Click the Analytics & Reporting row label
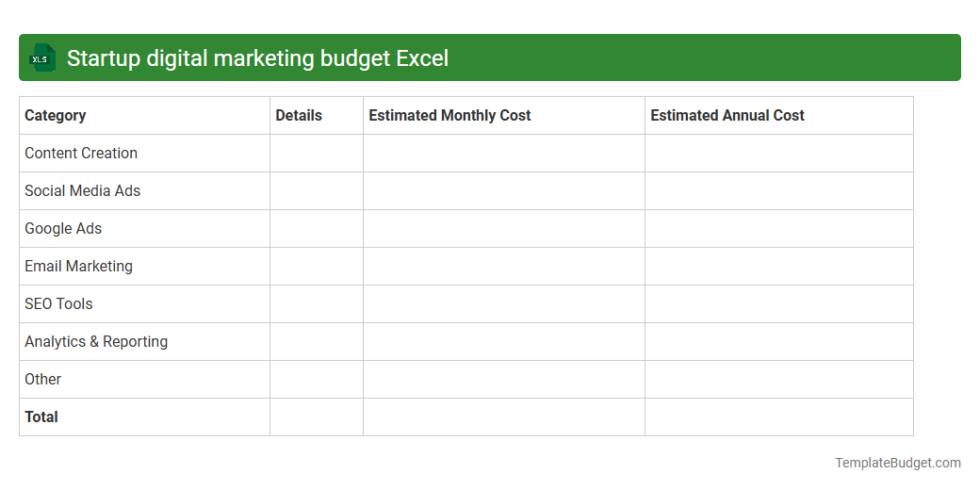This screenshot has height=490, width=980. click(x=96, y=341)
